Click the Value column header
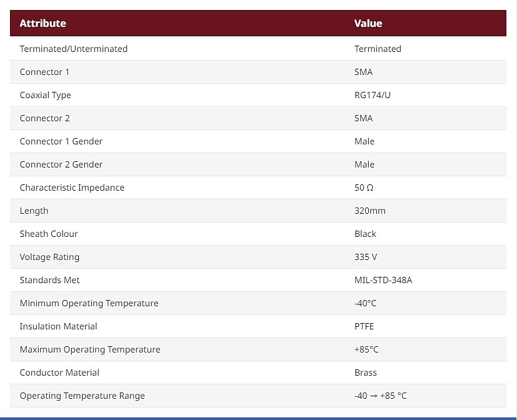Viewport: 517px width, 420px height. coord(368,23)
